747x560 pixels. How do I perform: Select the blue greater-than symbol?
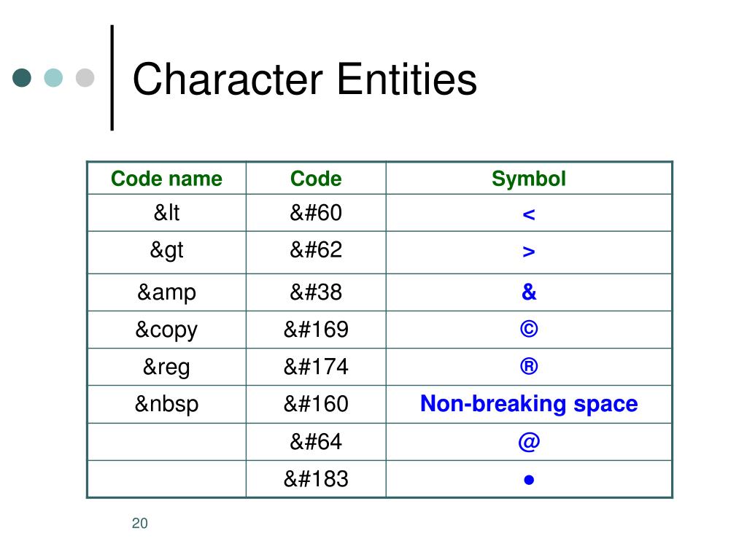pos(529,252)
